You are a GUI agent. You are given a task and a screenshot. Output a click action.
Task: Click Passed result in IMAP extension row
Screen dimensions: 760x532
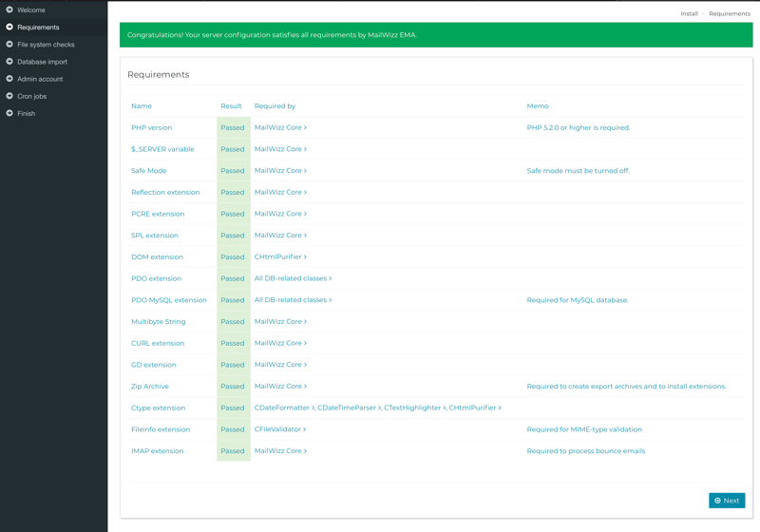[233, 450]
